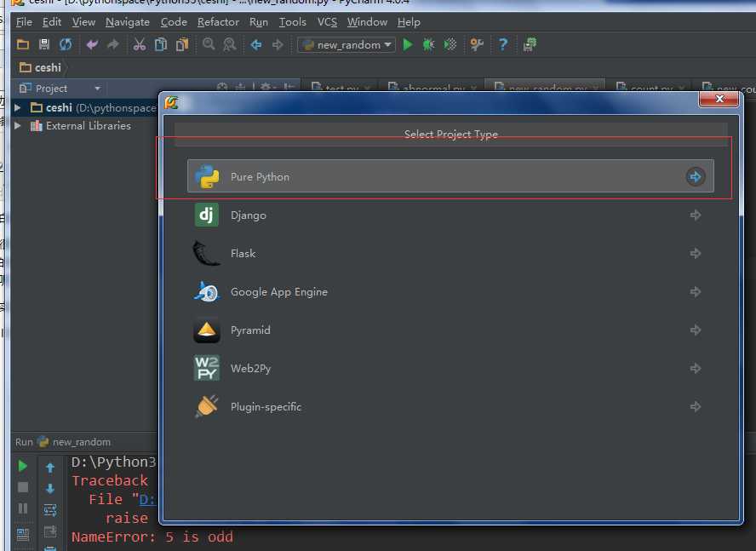This screenshot has width=756, height=551.
Task: Select Web2Py project type
Action: coord(450,369)
